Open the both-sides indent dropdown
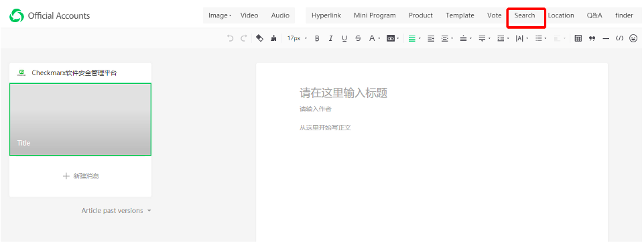 (447, 38)
